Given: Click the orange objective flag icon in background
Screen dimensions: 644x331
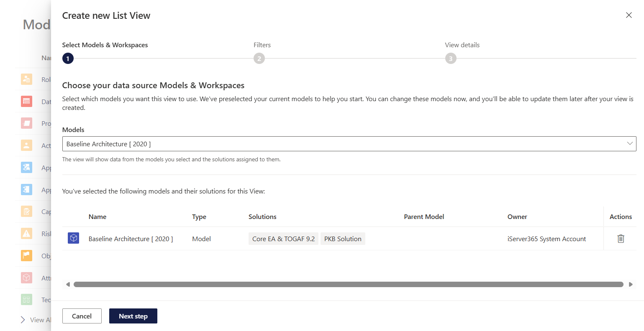Looking at the screenshot, I should (x=26, y=255).
